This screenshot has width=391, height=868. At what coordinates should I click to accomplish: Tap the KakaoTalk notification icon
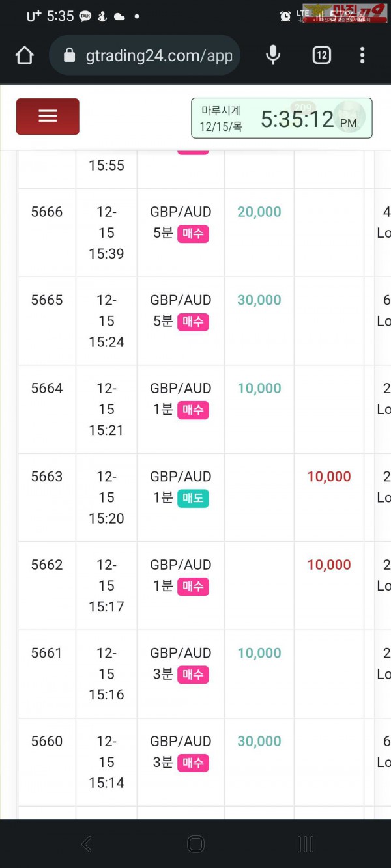[x=85, y=17]
